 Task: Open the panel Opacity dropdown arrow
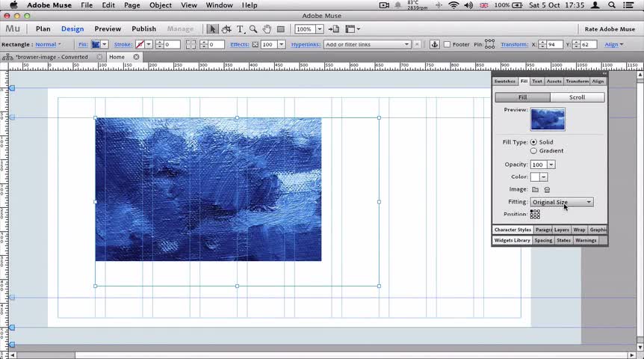point(551,165)
